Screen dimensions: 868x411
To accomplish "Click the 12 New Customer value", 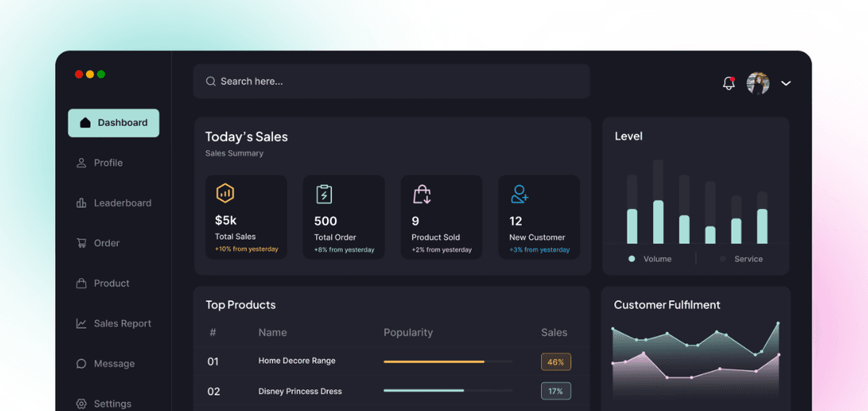I will click(516, 221).
